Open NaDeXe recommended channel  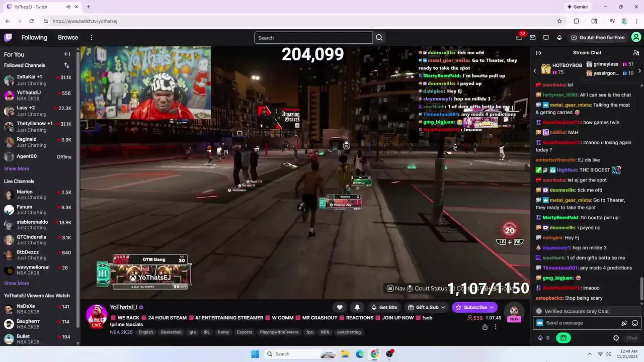click(x=38, y=309)
